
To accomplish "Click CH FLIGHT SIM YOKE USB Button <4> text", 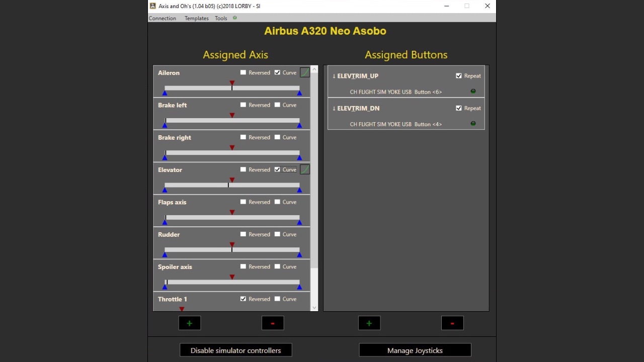I will point(396,124).
